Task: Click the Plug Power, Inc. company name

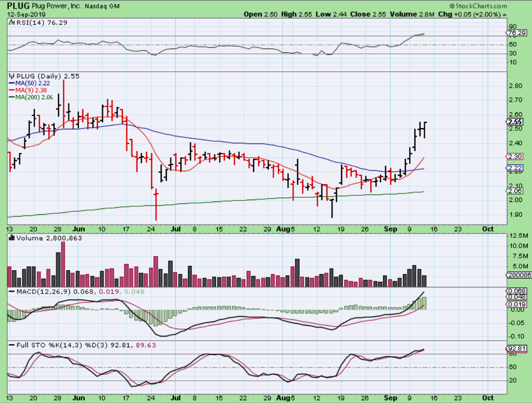Action: point(57,6)
